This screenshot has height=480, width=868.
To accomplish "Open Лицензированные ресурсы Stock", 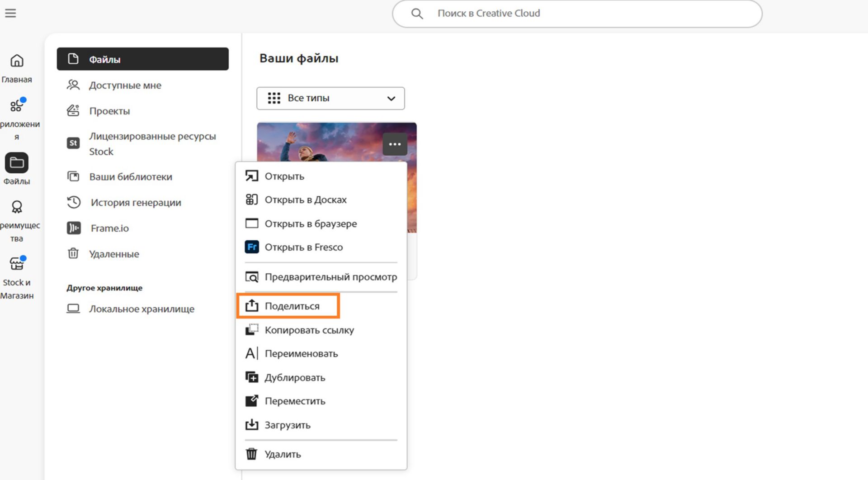I will 143,143.
